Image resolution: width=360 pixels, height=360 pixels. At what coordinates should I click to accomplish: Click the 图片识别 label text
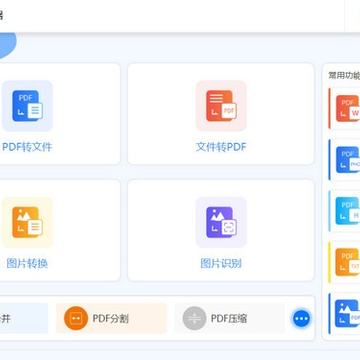[221, 264]
